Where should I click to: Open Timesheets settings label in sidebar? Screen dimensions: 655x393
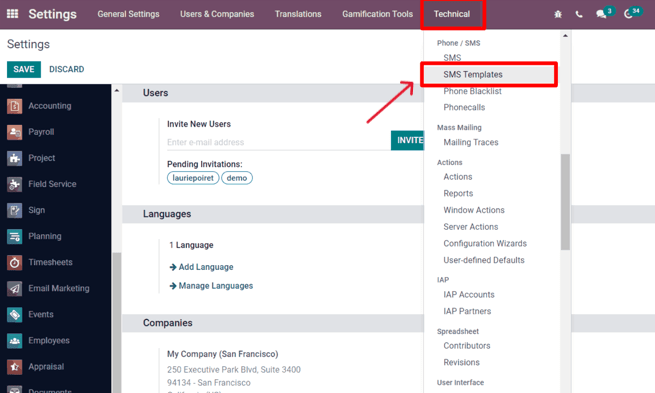click(x=50, y=262)
